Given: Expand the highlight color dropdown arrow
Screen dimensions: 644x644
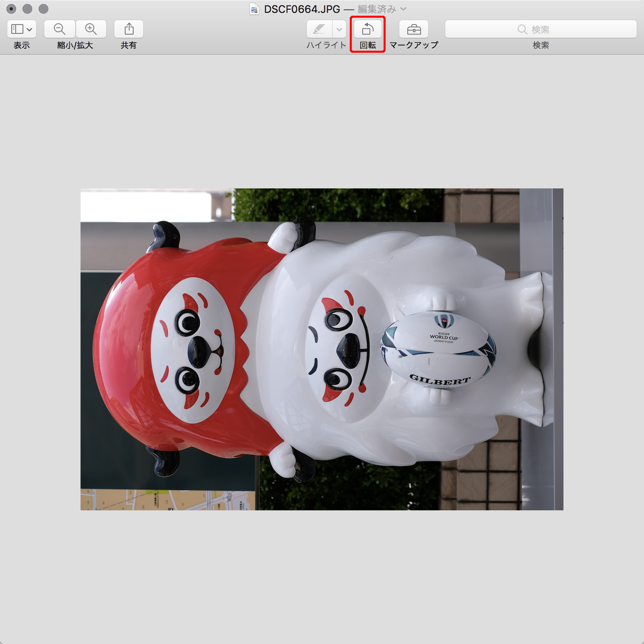Looking at the screenshot, I should pos(339,29).
